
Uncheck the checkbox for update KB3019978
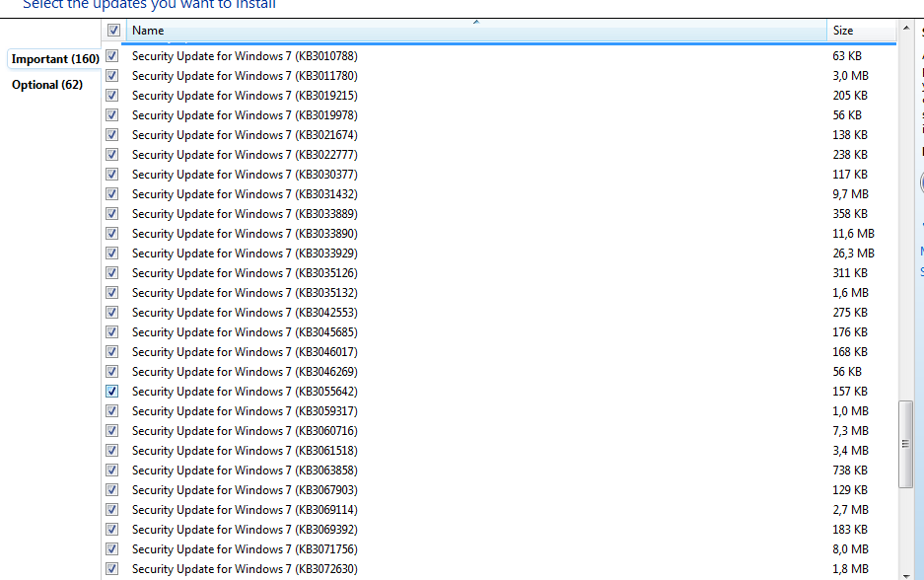(x=112, y=115)
